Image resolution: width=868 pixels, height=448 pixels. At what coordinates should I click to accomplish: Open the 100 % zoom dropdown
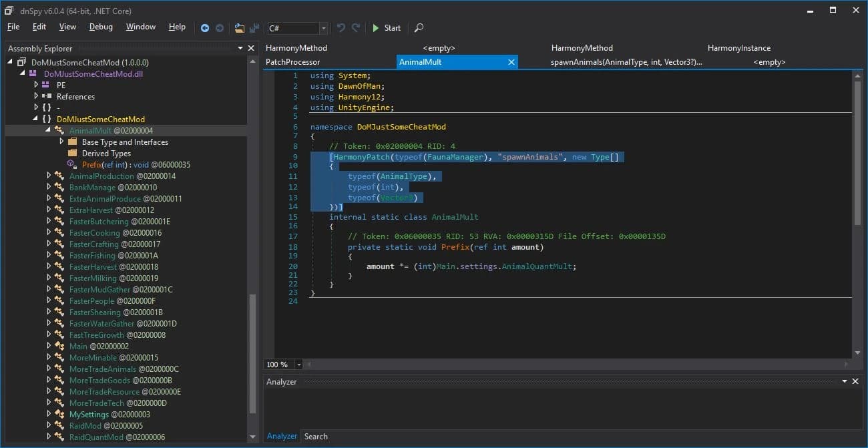point(298,365)
